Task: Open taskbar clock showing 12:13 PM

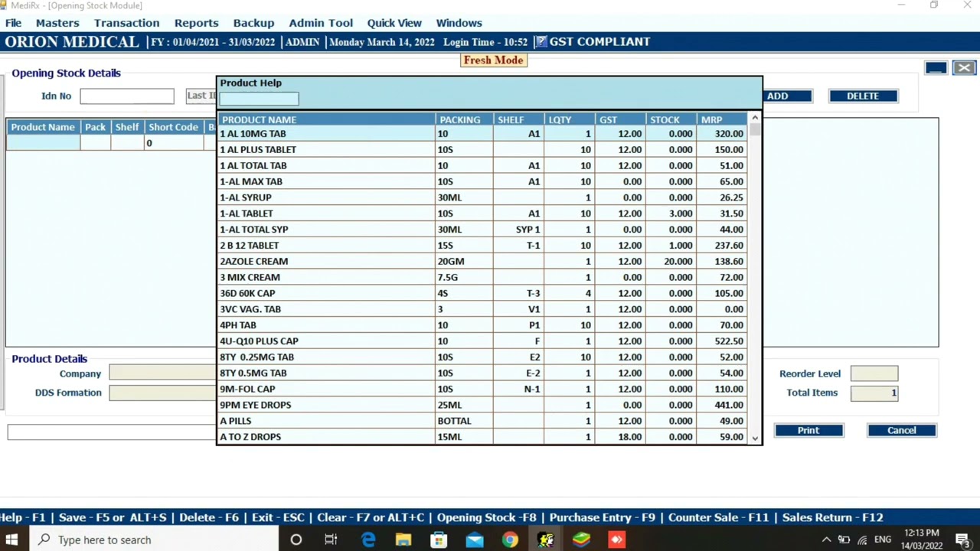Action: click(922, 540)
